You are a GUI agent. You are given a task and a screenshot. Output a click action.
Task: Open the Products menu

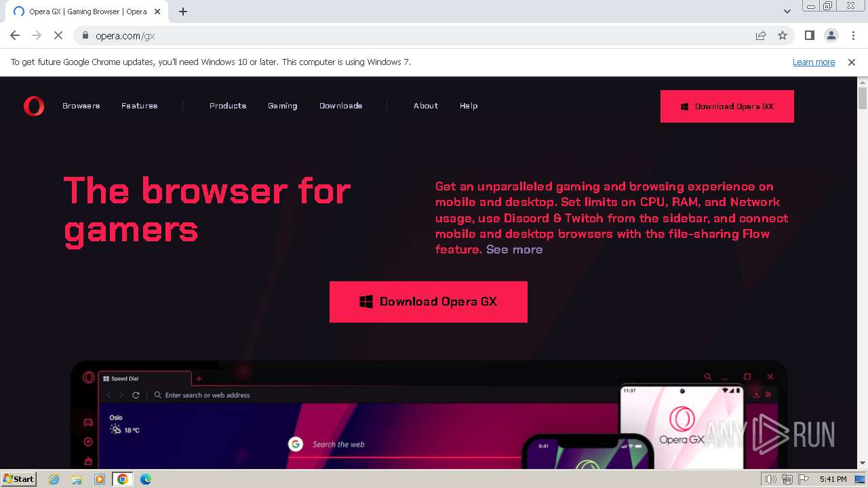tap(228, 106)
